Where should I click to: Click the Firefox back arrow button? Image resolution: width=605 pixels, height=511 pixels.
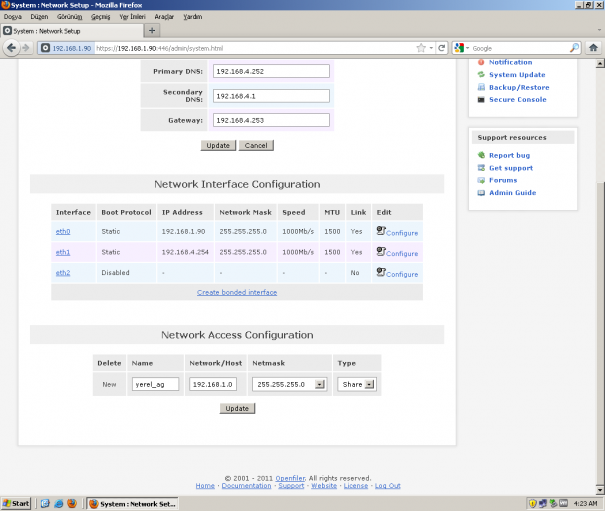11,48
